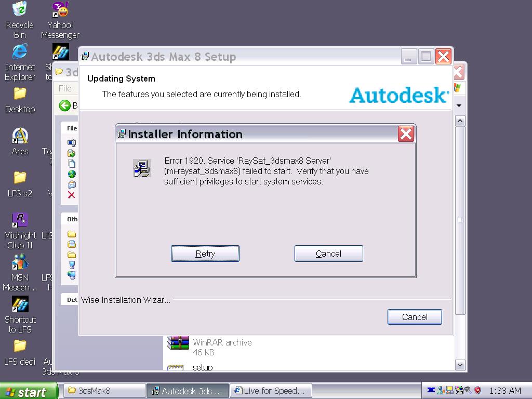Click the Explorer vertical scrollbar thumb
Screen dimensions: 532x399
click(460, 220)
